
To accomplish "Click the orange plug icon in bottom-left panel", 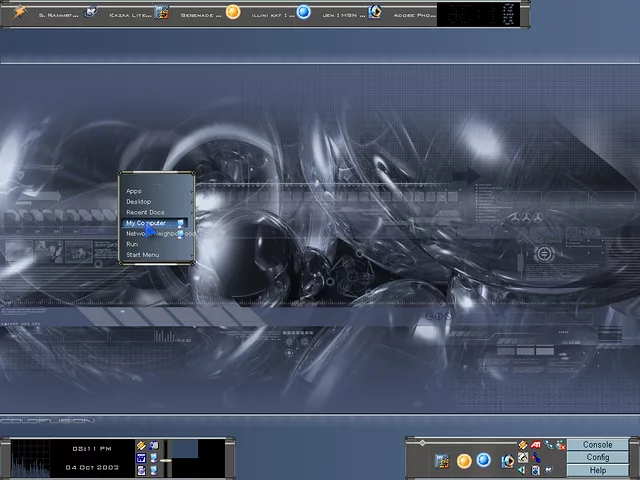I will [141, 445].
